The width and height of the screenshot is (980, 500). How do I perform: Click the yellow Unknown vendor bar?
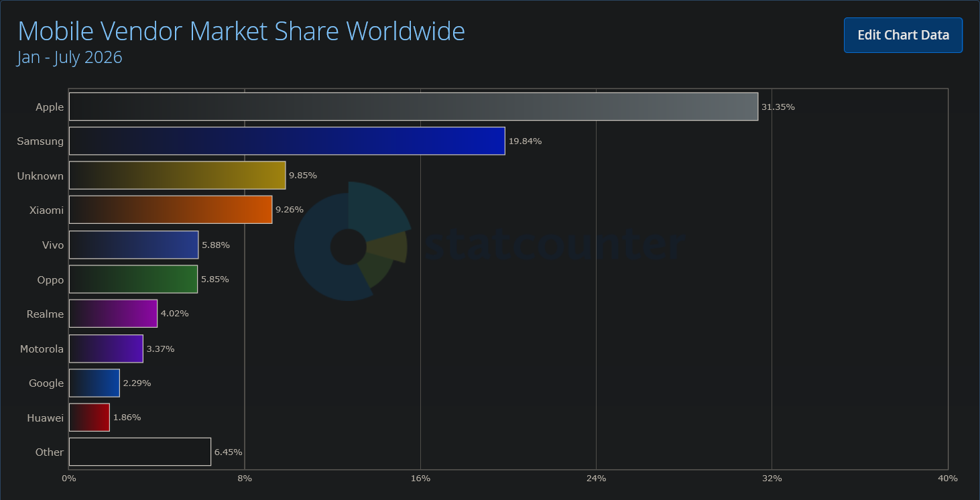(x=177, y=176)
